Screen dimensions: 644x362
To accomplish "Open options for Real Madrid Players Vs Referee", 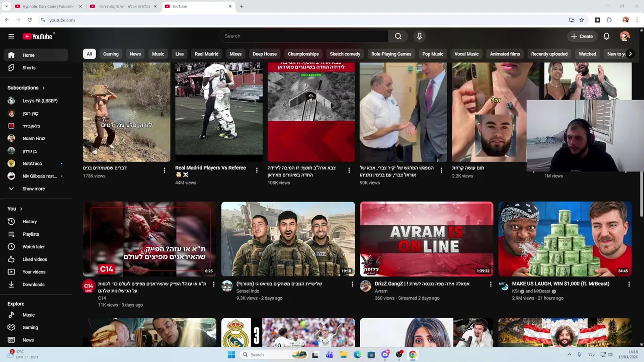I will click(257, 170).
